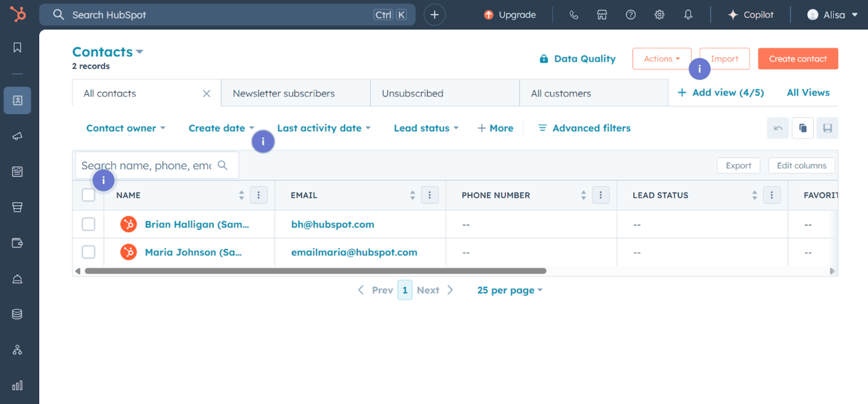The image size is (868, 404).
Task: Switch to Newsletter subscribers tab
Action: click(296, 93)
